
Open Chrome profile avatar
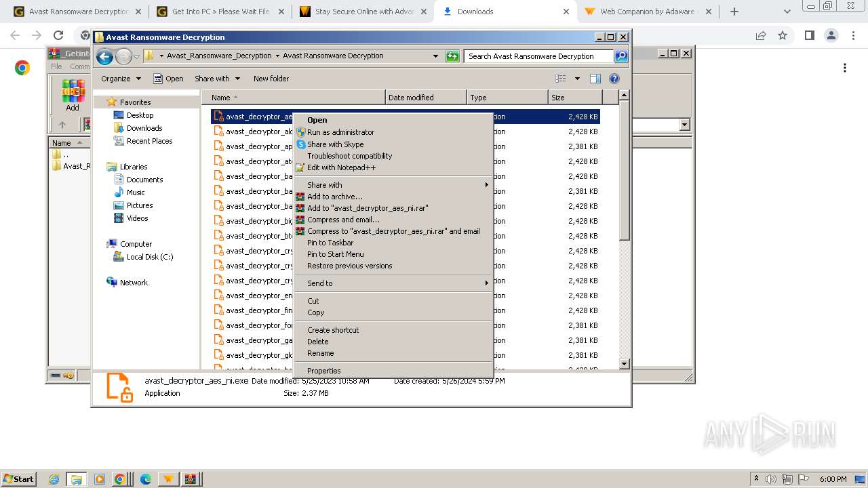(831, 35)
